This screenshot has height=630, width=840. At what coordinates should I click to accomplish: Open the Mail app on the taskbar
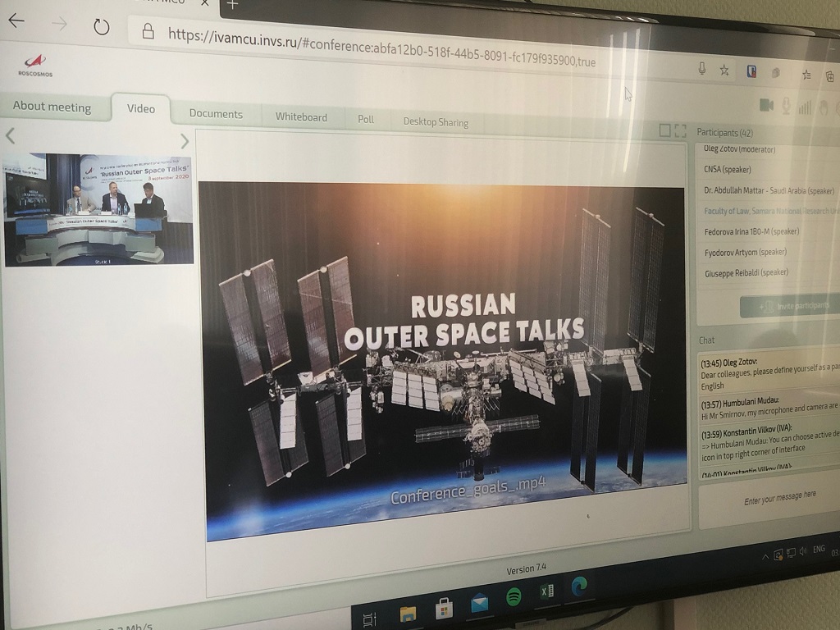pos(479,603)
